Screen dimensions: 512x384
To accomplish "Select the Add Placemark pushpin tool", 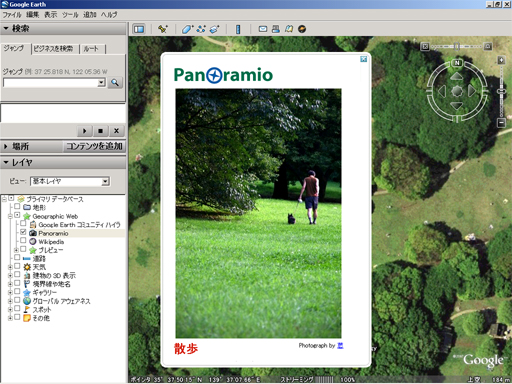I will (x=163, y=29).
